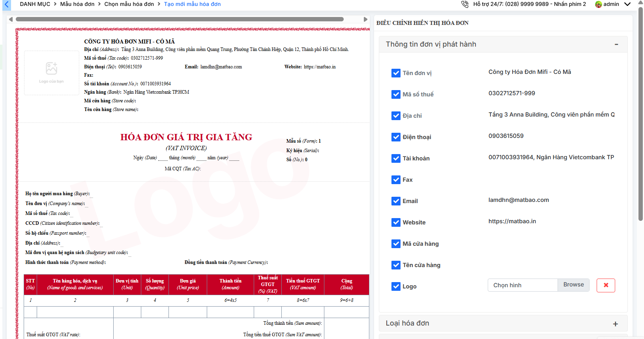Toggle the Fax checkbox
This screenshot has height=339, width=644.
[396, 180]
